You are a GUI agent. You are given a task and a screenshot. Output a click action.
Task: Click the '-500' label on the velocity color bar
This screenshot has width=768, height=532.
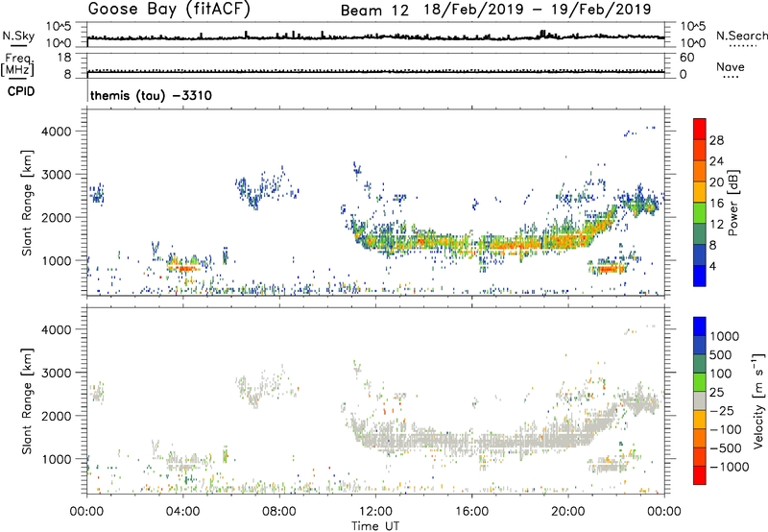coord(726,447)
